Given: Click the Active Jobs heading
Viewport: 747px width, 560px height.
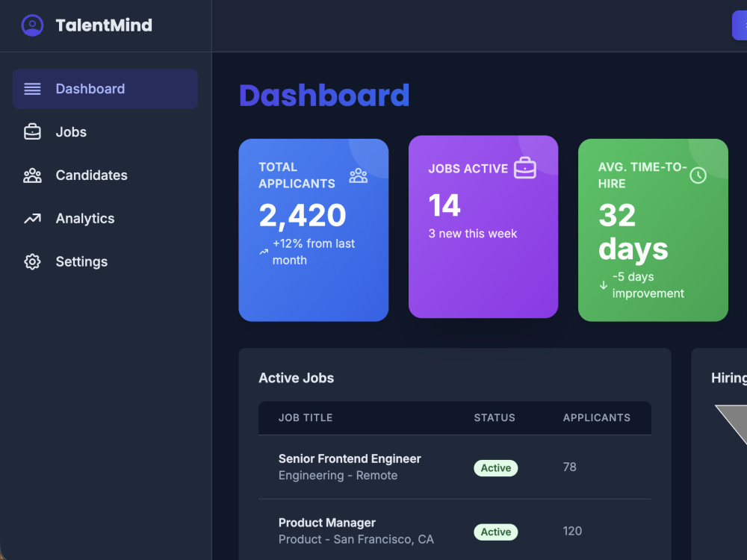Looking at the screenshot, I should coord(297,378).
